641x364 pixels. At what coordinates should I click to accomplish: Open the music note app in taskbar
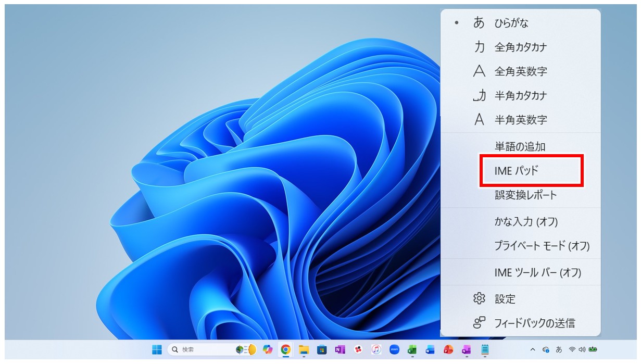tap(376, 349)
